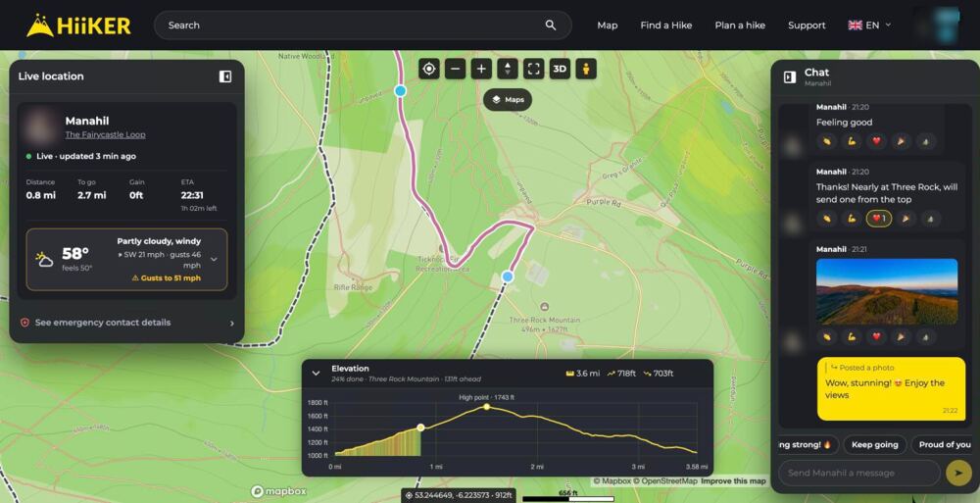The image size is (980, 503).
Task: Select current position dot on elevation chart
Action: pos(420,428)
